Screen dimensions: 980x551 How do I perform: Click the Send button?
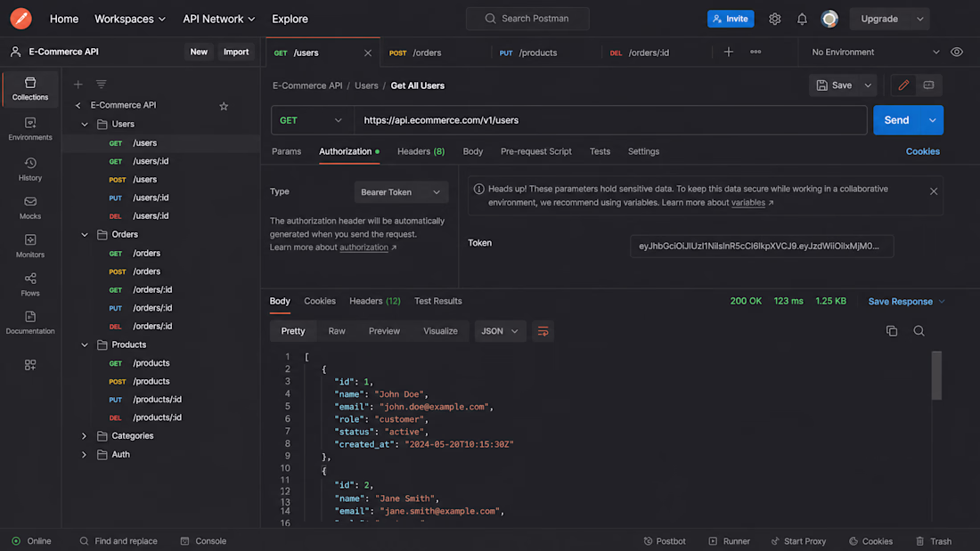896,120
